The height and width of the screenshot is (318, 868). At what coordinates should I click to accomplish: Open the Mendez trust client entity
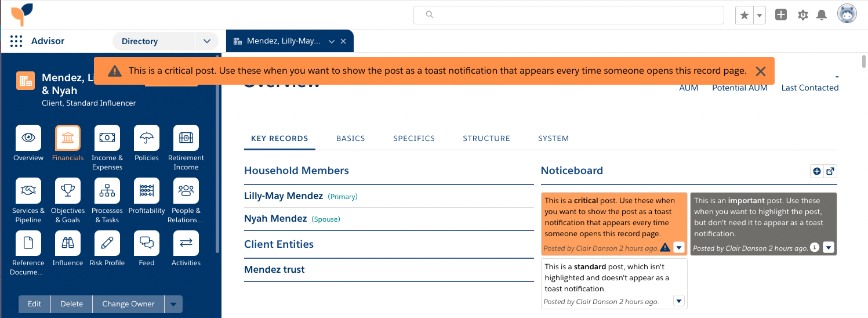click(x=274, y=269)
